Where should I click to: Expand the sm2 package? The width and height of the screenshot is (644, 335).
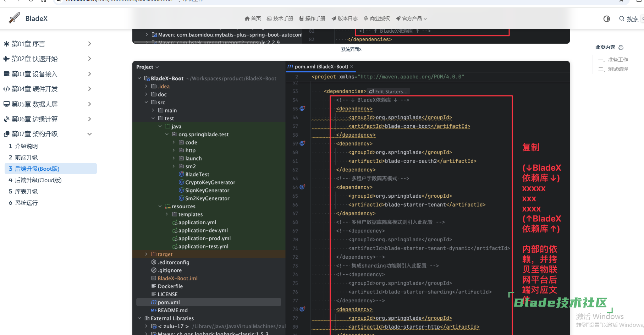(x=174, y=166)
